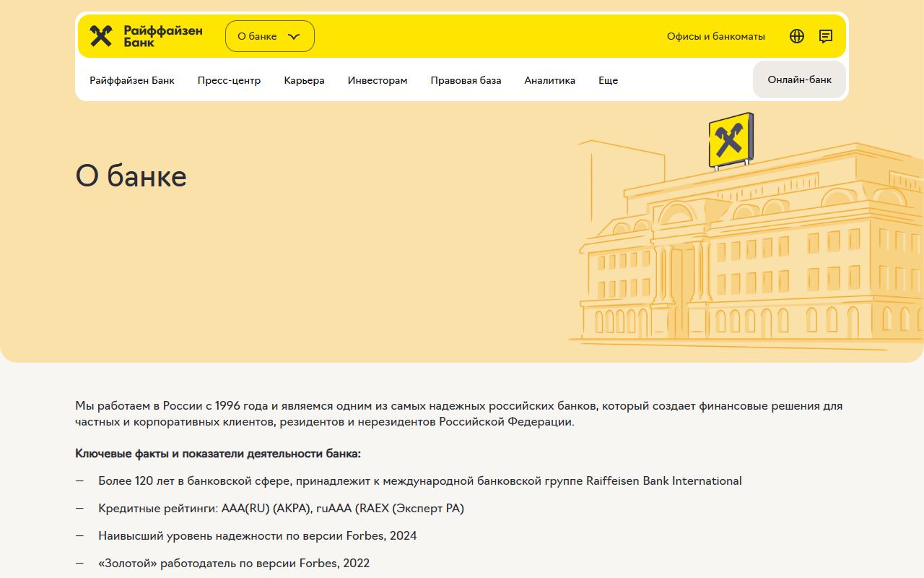Click «Ключевые факты и показатели» subheading
Viewport: 924px width, 578px height.
(218, 454)
